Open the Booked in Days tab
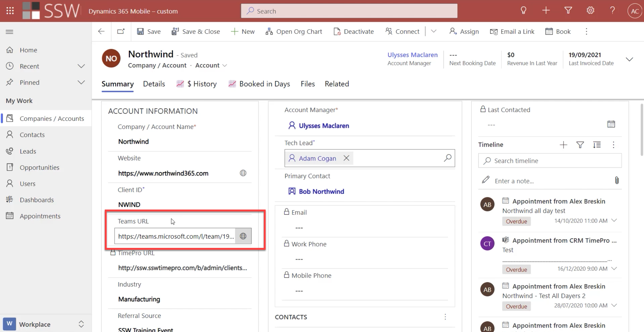 [x=264, y=84]
